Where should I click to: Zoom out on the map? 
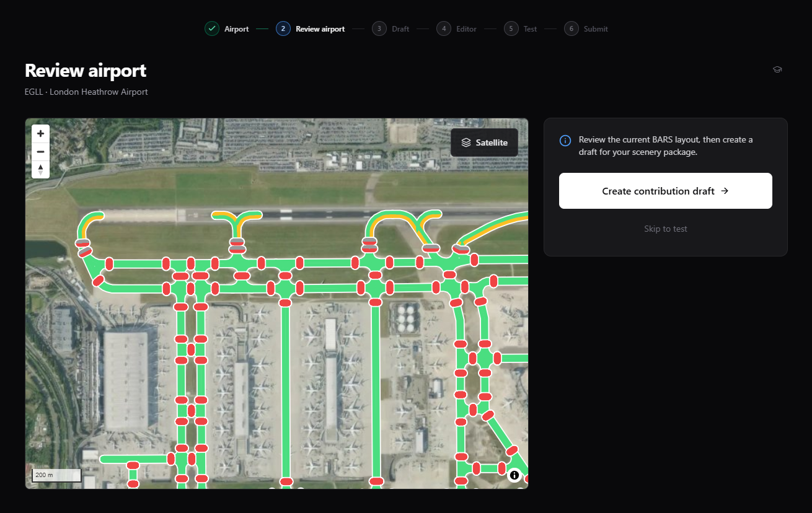40,151
